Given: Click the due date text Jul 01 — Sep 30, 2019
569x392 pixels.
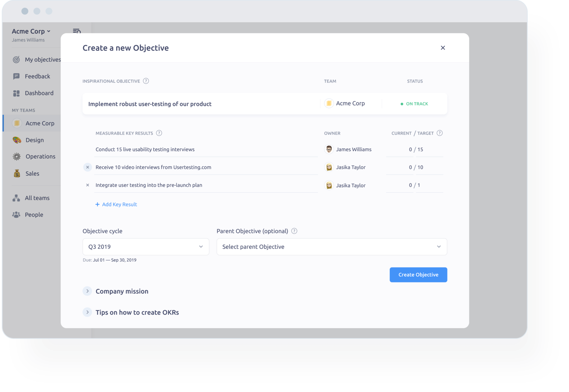Looking at the screenshot, I should click(114, 260).
